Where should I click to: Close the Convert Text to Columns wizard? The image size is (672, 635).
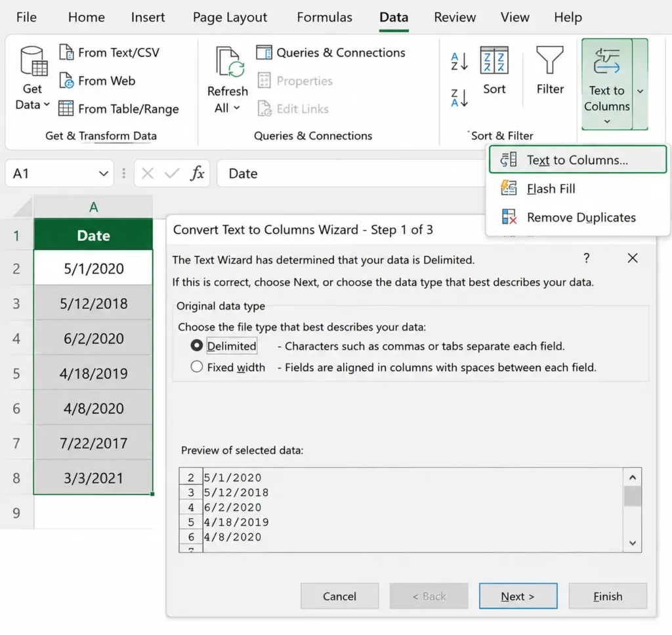click(633, 258)
